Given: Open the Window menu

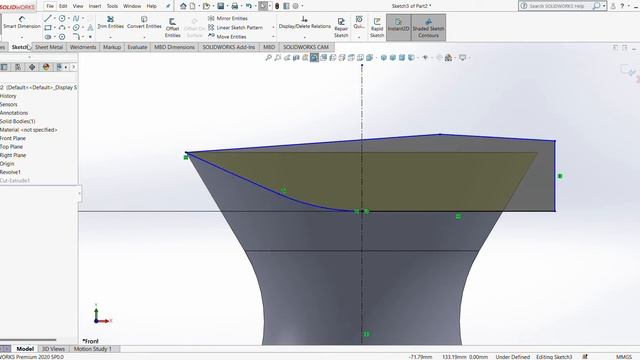Looking at the screenshot, I should (132, 6).
